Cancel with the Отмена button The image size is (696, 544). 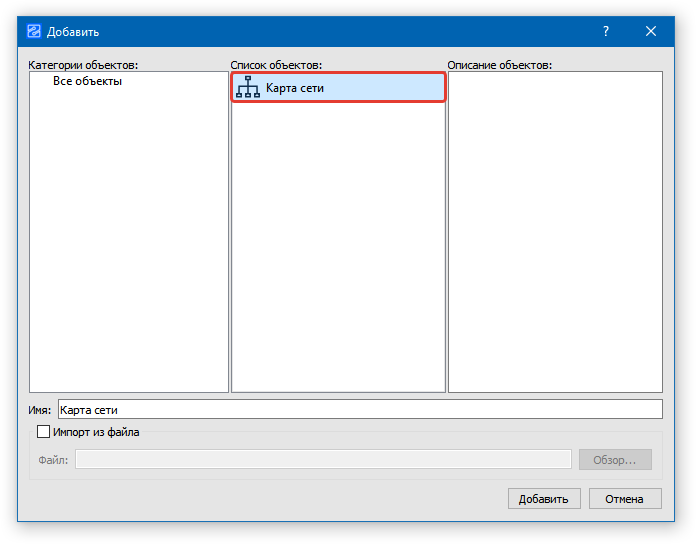[624, 499]
